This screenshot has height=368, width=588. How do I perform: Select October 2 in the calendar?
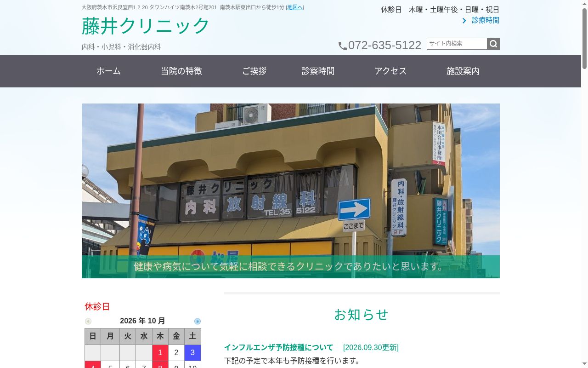(x=176, y=353)
